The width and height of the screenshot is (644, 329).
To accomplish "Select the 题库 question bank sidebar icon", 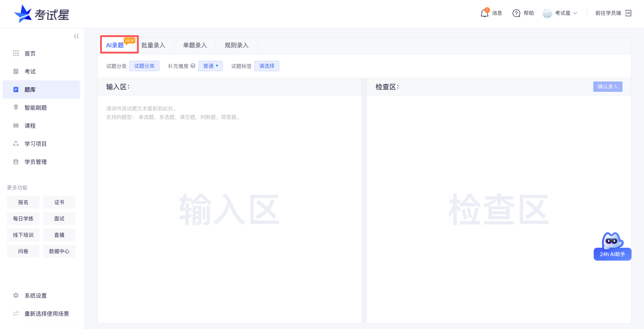I will click(16, 89).
